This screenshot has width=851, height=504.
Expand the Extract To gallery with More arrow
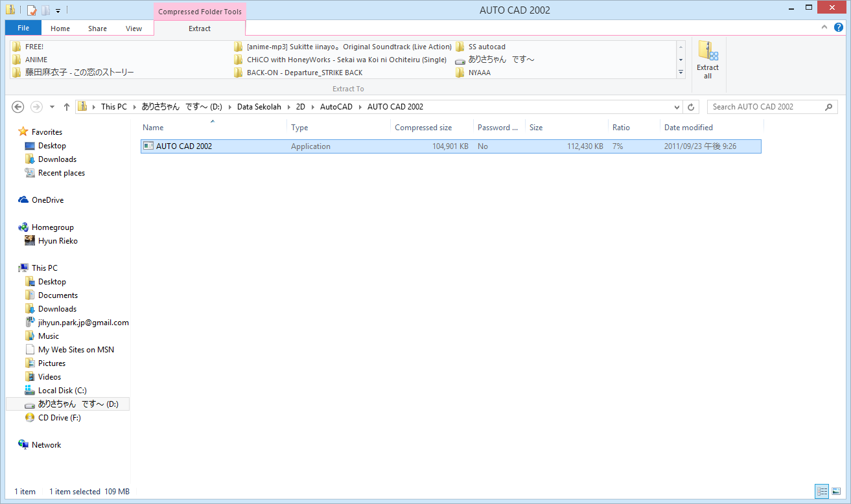681,73
